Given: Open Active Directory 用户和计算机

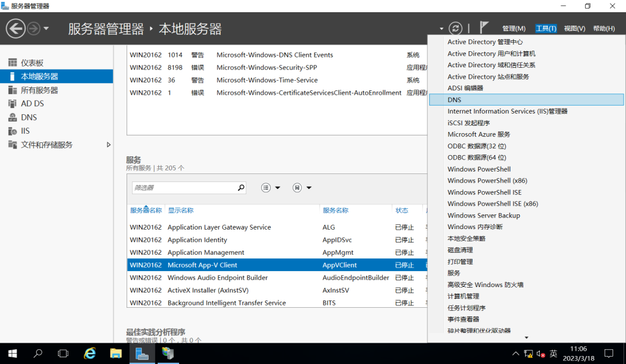Looking at the screenshot, I should pyautogui.click(x=526, y=53).
